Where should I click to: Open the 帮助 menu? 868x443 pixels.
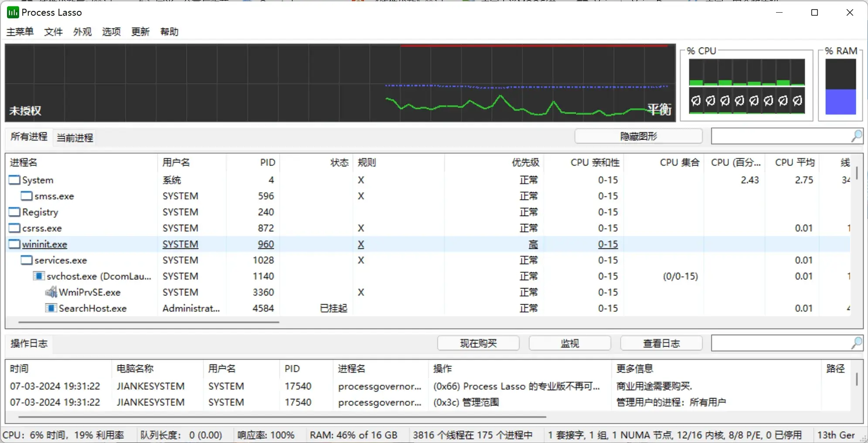point(169,31)
